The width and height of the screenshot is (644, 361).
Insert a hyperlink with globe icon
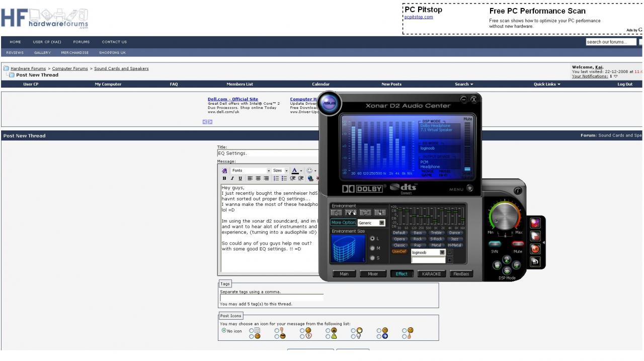pos(310,178)
